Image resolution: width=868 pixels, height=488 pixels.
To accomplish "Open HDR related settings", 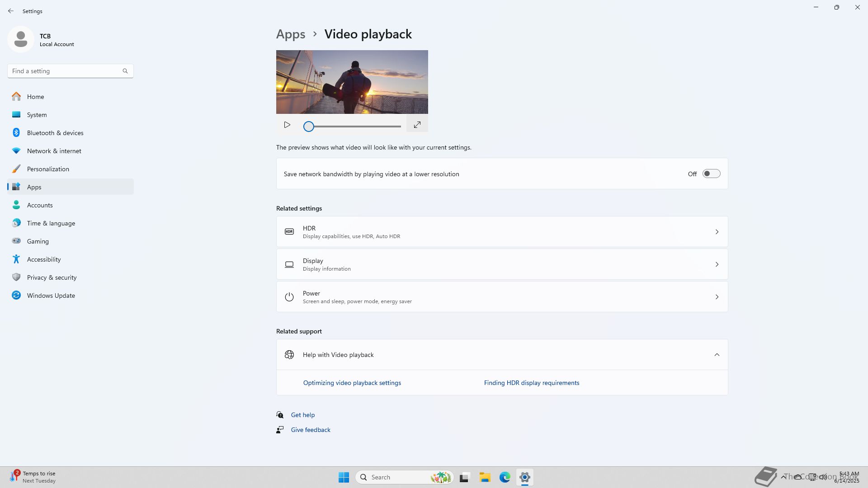I will point(502,232).
